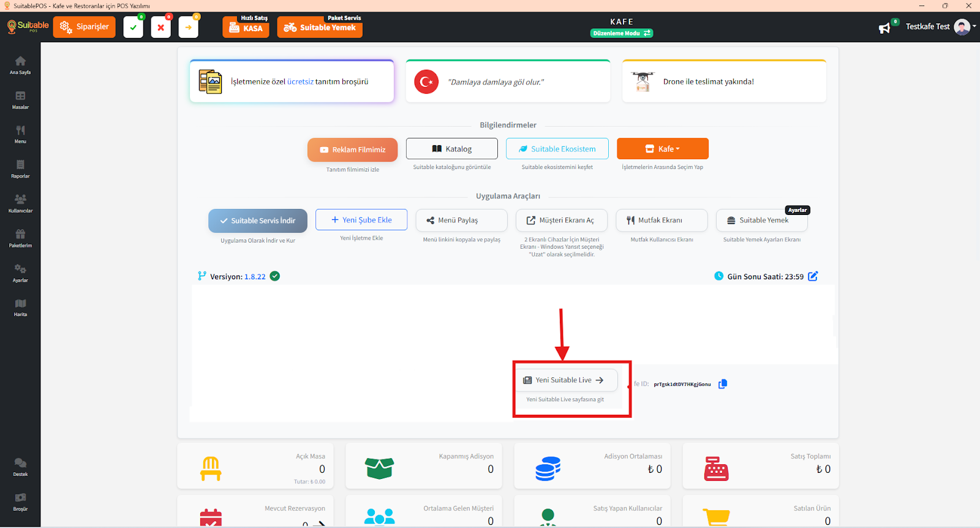Click the Testkafe Test user avatar
Screen dimensions: 980x528
coord(962,27)
